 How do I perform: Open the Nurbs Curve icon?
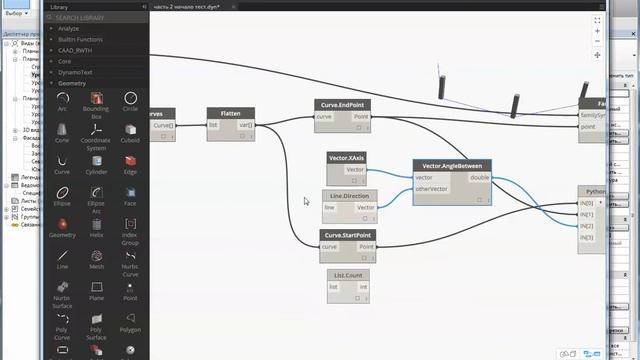pos(130,256)
